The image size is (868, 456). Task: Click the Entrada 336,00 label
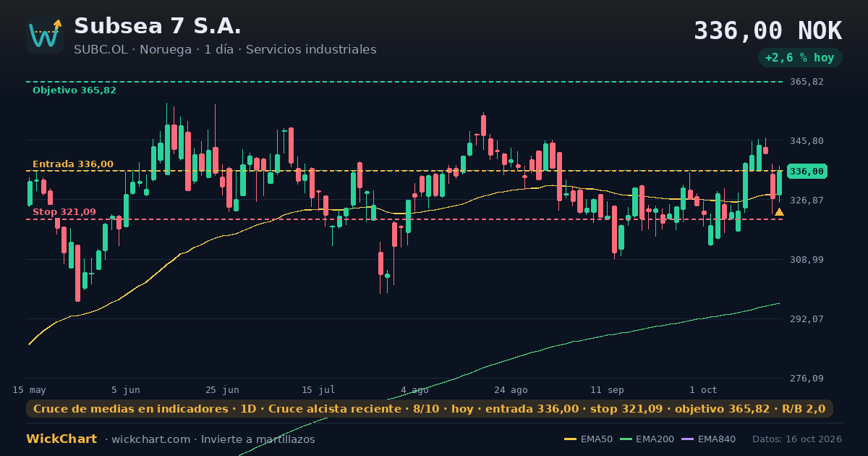tap(73, 164)
